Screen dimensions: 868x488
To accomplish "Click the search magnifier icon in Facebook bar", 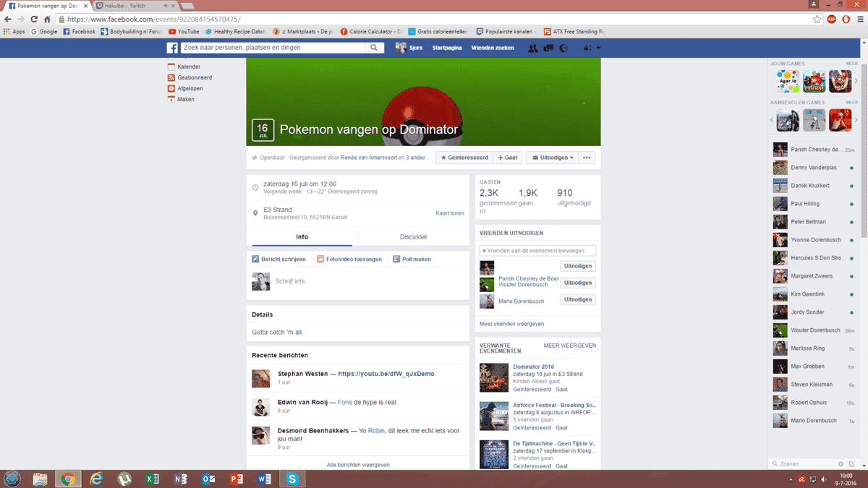I will pyautogui.click(x=374, y=48).
